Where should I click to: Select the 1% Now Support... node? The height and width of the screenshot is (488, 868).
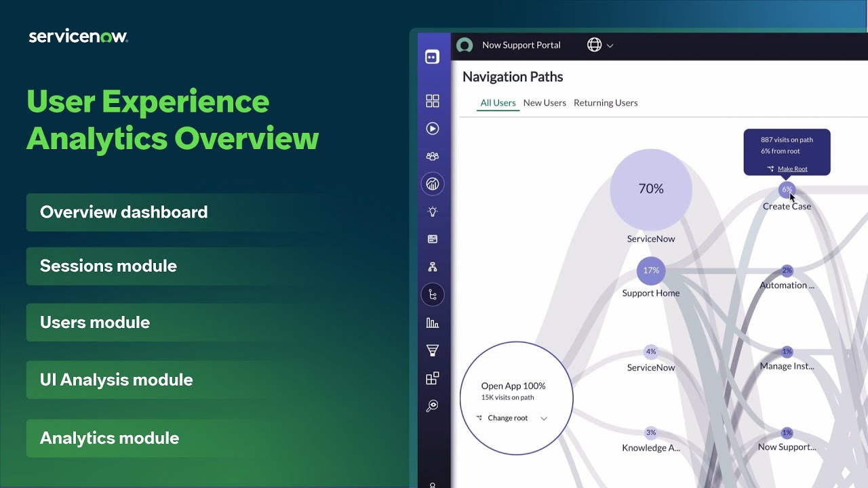[787, 432]
